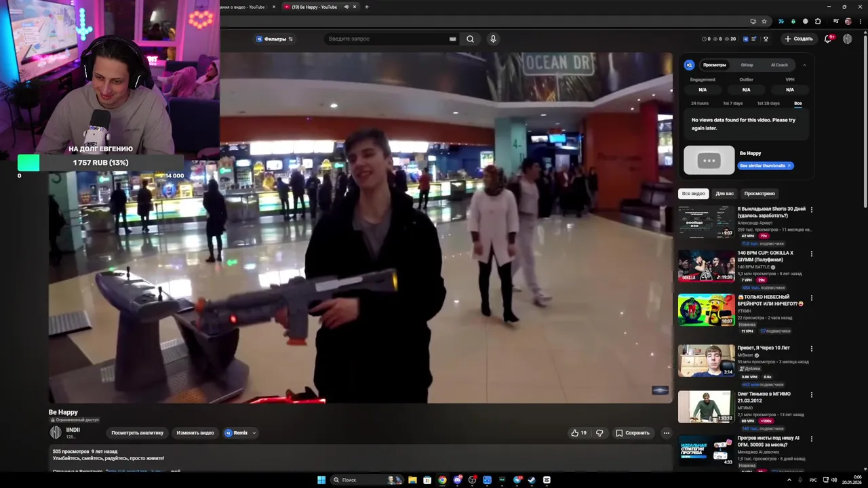
Task: Click the vidIQ logo in the stats panel
Action: pos(689,65)
